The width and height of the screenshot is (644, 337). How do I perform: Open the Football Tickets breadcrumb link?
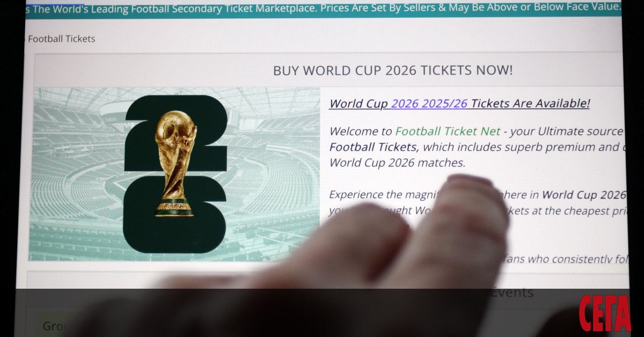click(61, 39)
